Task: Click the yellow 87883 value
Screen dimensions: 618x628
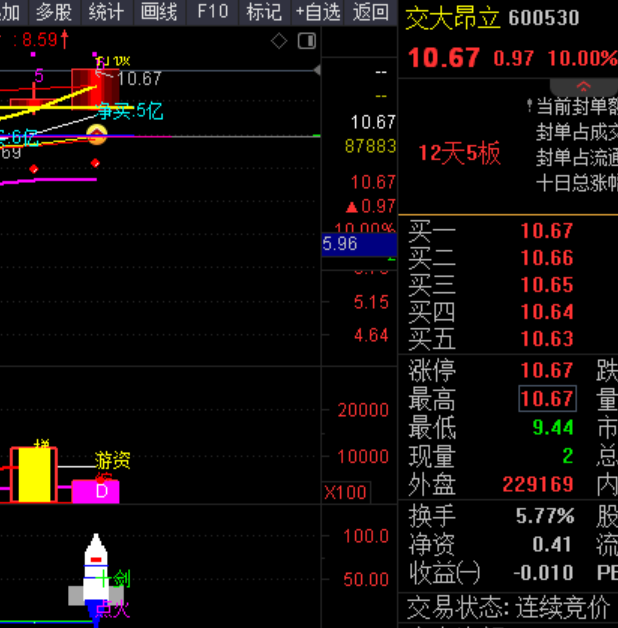Action: click(x=370, y=146)
